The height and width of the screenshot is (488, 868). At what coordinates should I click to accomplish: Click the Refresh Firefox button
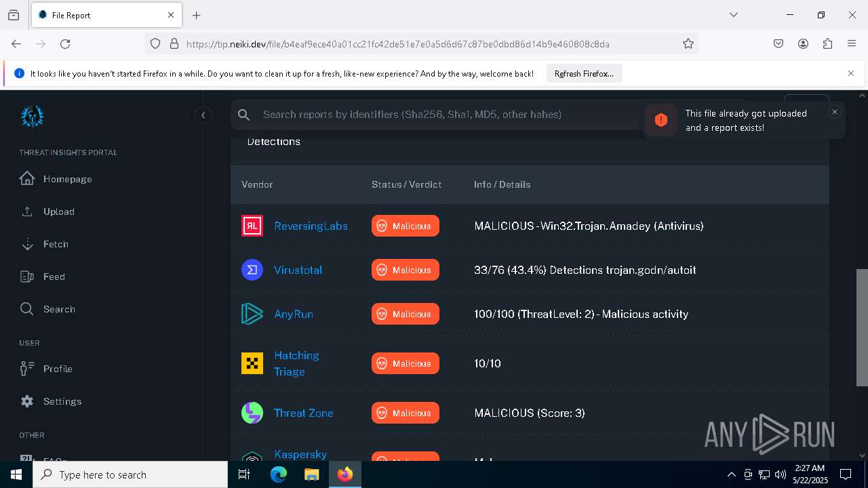point(584,74)
